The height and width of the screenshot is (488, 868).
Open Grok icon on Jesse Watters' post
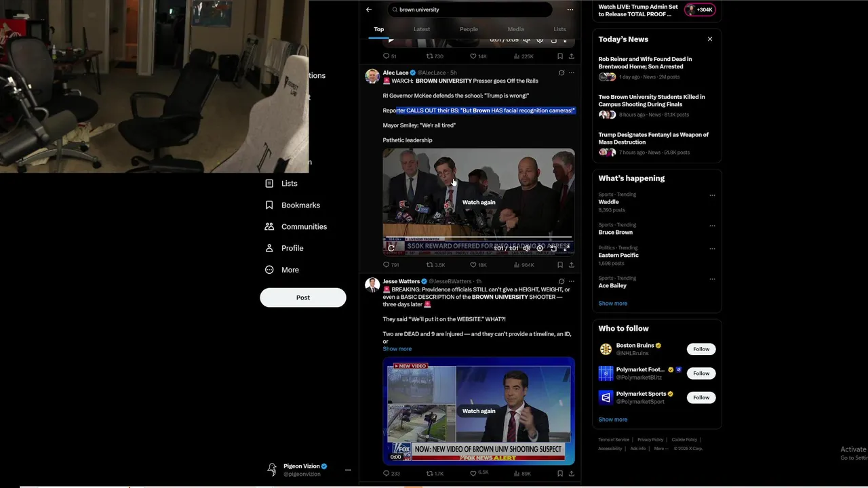(561, 281)
